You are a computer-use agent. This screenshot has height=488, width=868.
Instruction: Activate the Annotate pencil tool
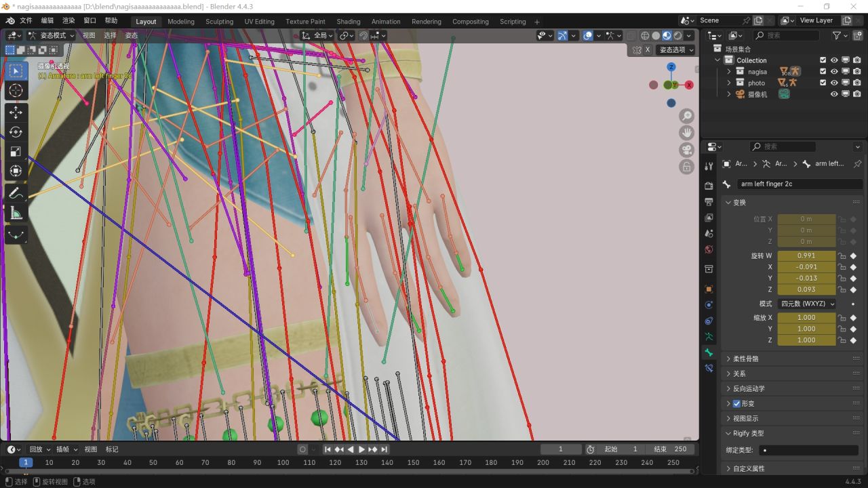point(16,194)
